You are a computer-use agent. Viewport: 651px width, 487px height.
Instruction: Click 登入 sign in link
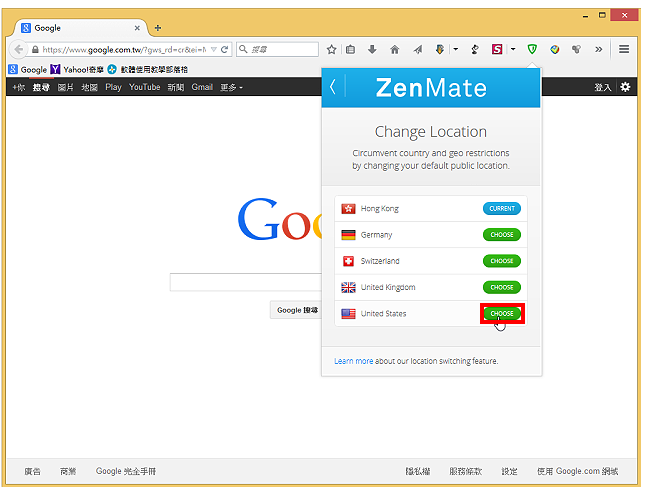[x=602, y=87]
